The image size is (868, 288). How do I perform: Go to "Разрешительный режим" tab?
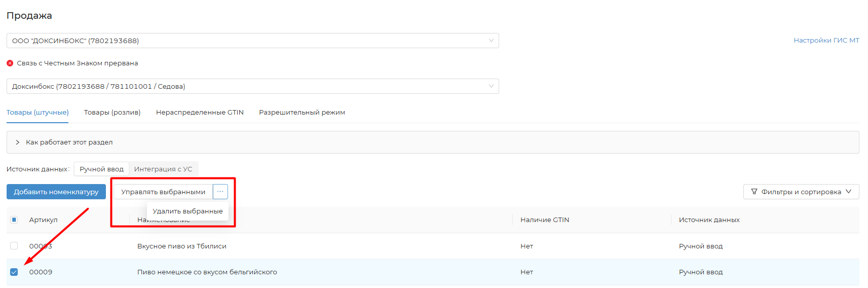click(302, 113)
